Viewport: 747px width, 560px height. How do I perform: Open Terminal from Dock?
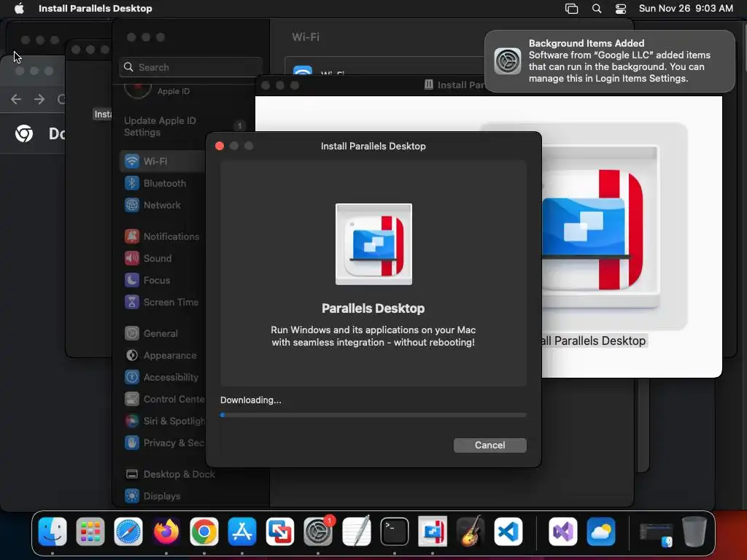[x=395, y=532]
